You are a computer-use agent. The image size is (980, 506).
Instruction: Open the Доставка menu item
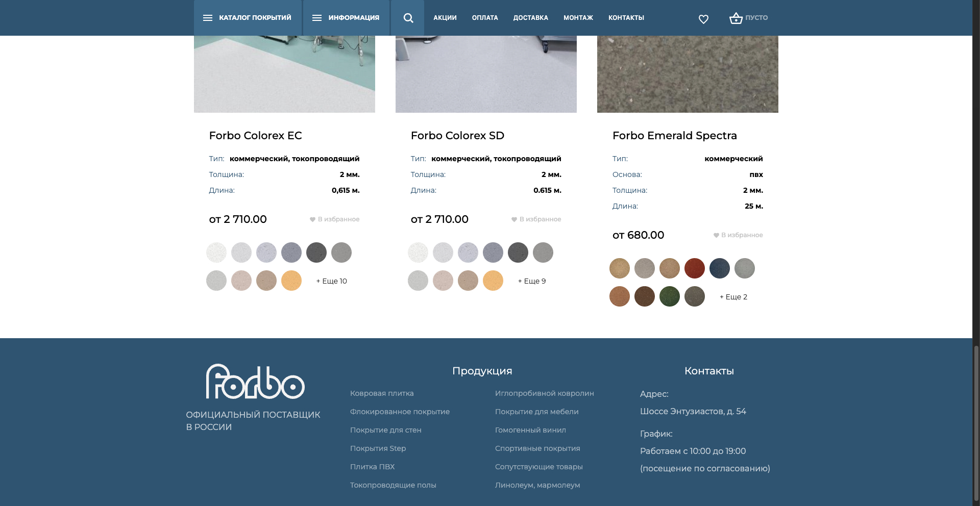pos(531,18)
